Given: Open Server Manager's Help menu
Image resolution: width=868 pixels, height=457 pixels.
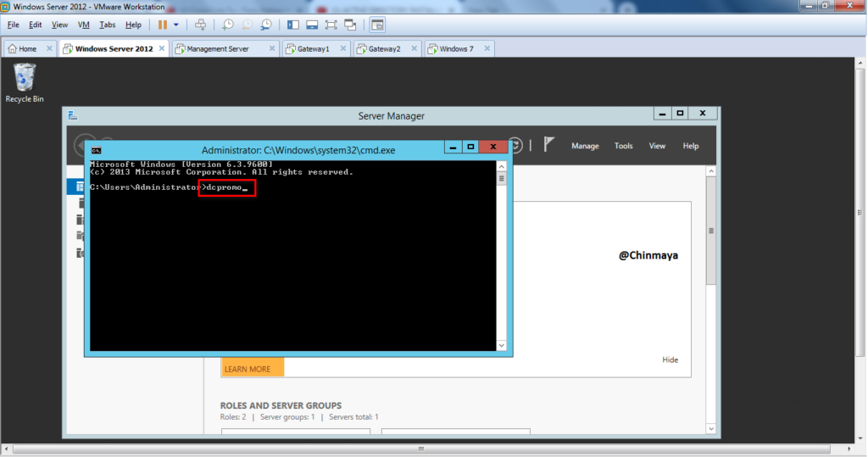Looking at the screenshot, I should (x=690, y=146).
